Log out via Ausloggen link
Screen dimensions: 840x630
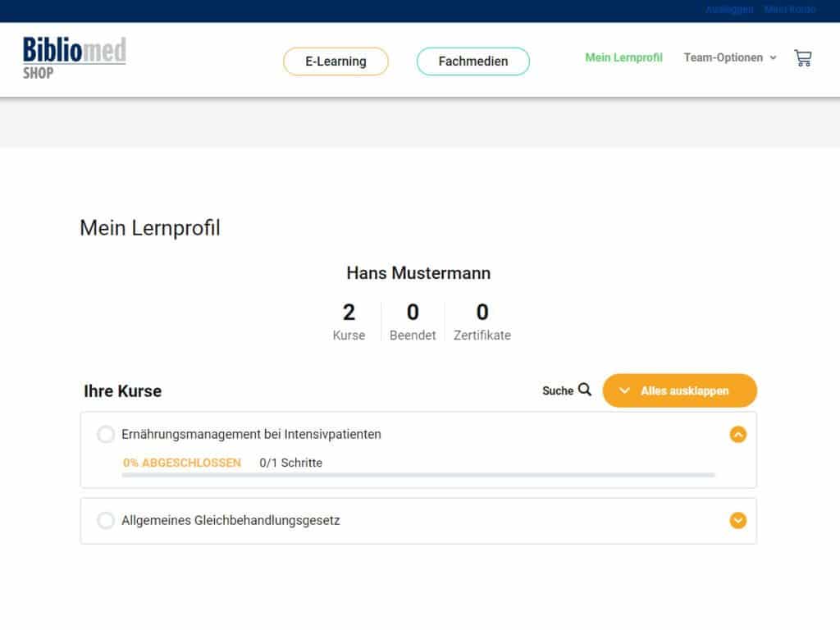coord(728,10)
